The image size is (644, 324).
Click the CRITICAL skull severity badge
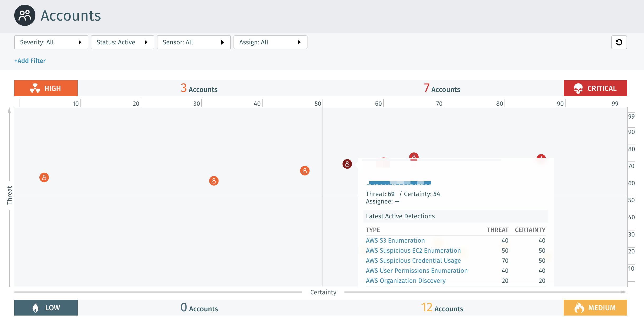(x=595, y=88)
